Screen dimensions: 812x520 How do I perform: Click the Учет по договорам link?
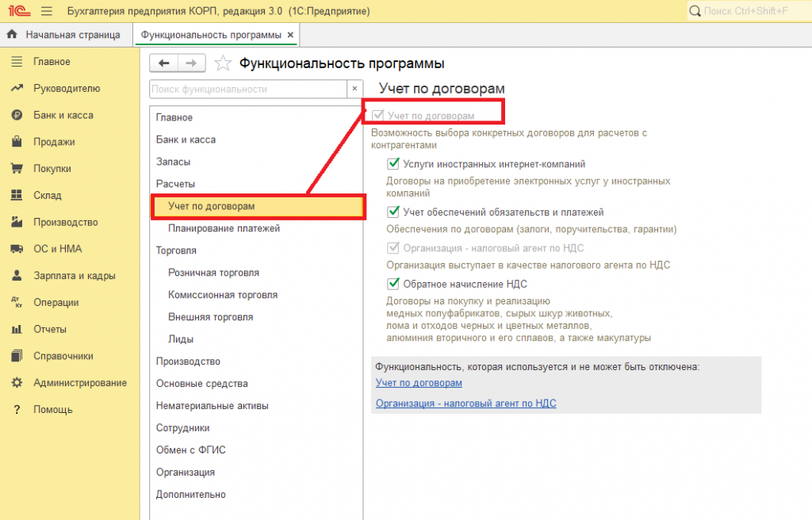[419, 383]
